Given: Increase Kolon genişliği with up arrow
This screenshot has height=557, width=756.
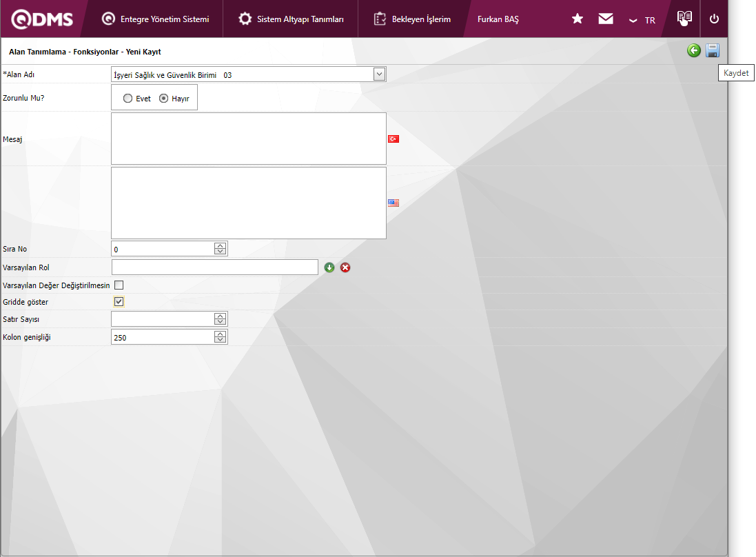Looking at the screenshot, I should pos(221,334).
